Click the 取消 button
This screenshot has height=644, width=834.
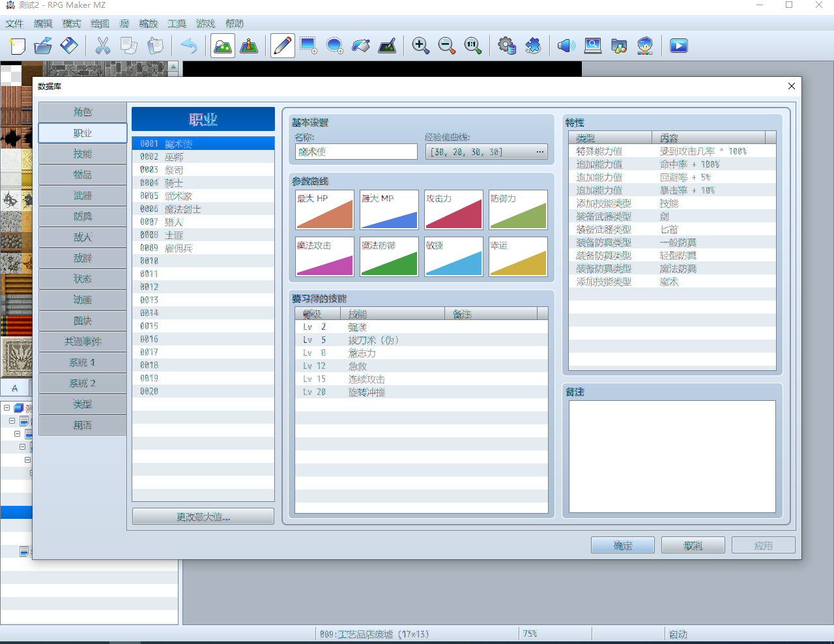coord(693,546)
